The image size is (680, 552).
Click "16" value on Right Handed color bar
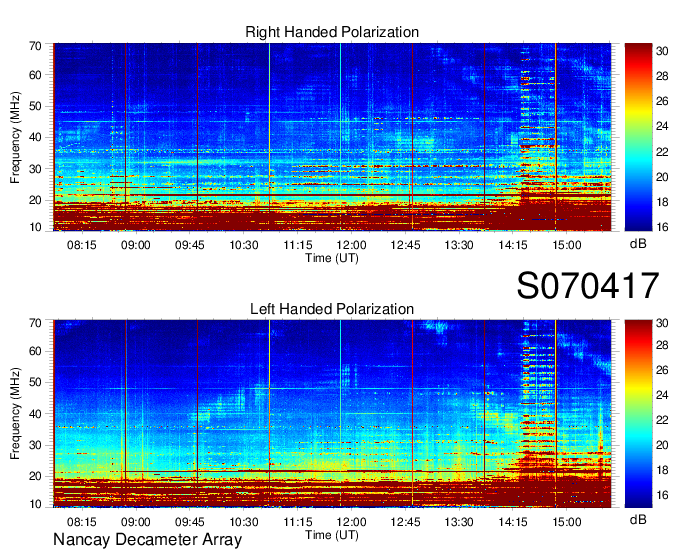662,227
